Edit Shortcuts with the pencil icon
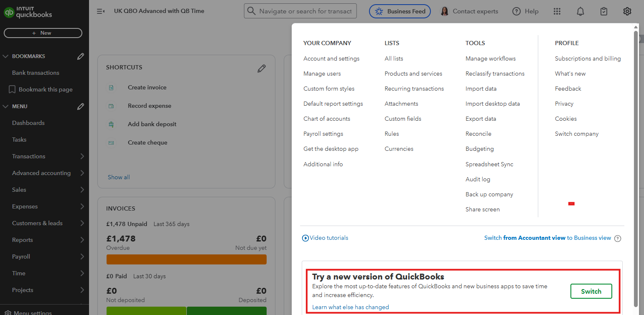This screenshot has height=315, width=644. click(262, 69)
